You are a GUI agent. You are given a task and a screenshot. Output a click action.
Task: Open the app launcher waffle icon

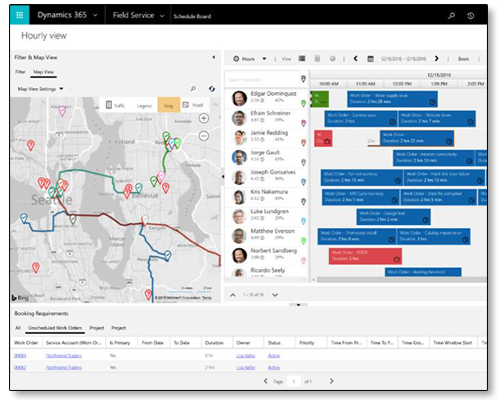pyautogui.click(x=20, y=15)
